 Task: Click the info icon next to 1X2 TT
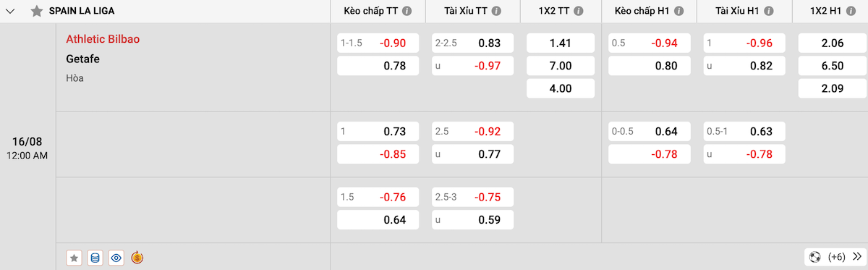584,12
